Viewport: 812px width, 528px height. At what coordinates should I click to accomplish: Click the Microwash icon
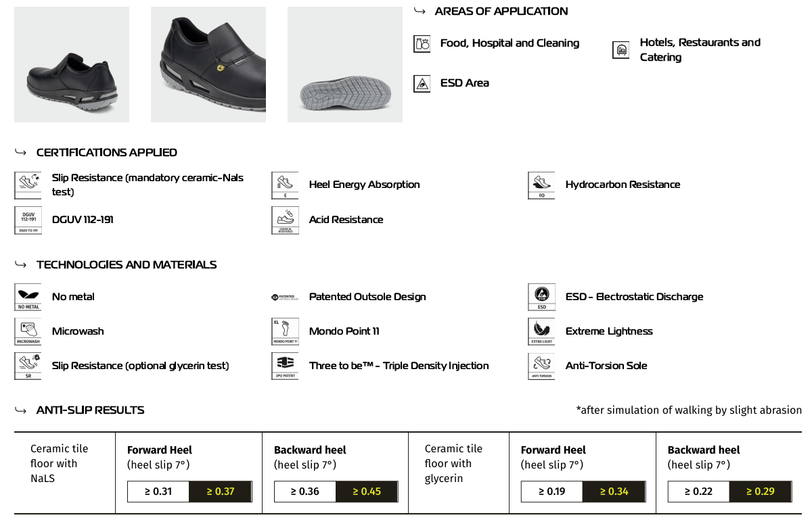[28, 332]
